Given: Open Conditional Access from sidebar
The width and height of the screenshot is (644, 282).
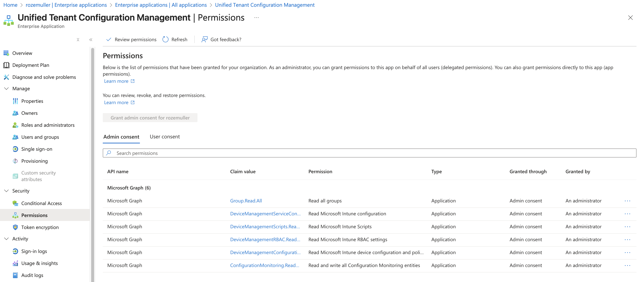Looking at the screenshot, I should coord(41,203).
